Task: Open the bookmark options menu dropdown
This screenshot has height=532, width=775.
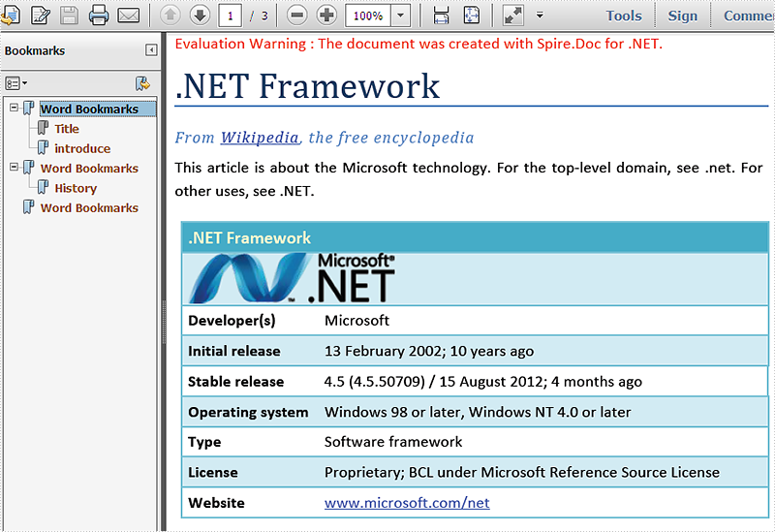Action: (x=15, y=83)
